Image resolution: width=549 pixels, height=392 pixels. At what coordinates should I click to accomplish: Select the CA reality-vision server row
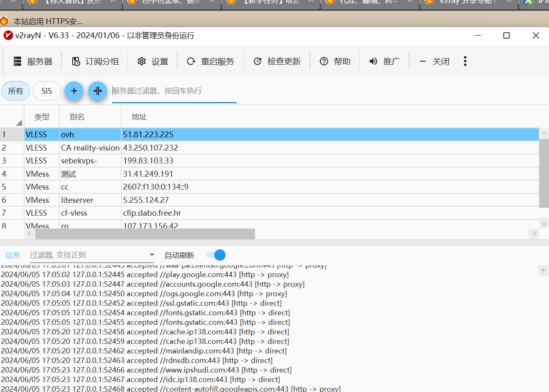click(x=269, y=148)
